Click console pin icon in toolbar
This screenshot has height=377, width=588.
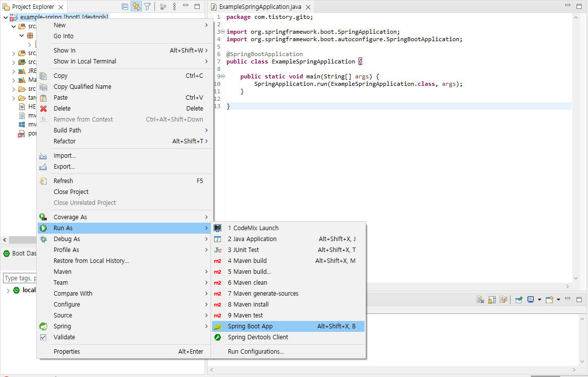(519, 300)
